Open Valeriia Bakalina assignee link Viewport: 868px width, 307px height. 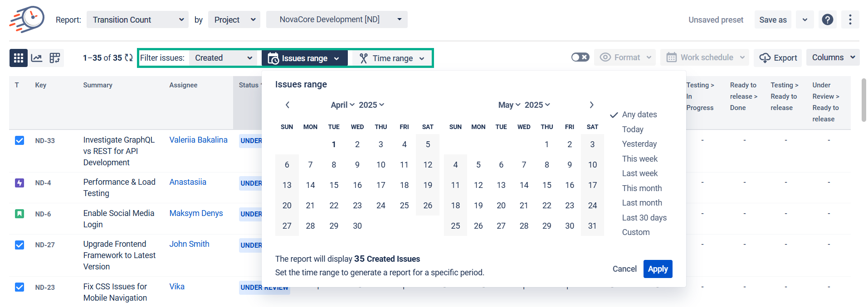pyautogui.click(x=198, y=140)
